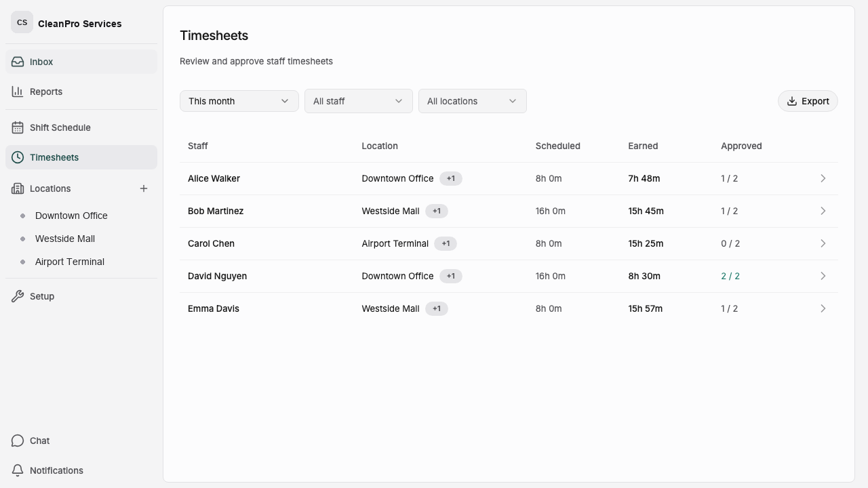Click the Reports bar chart icon
This screenshot has height=488, width=868.
coord(18,91)
